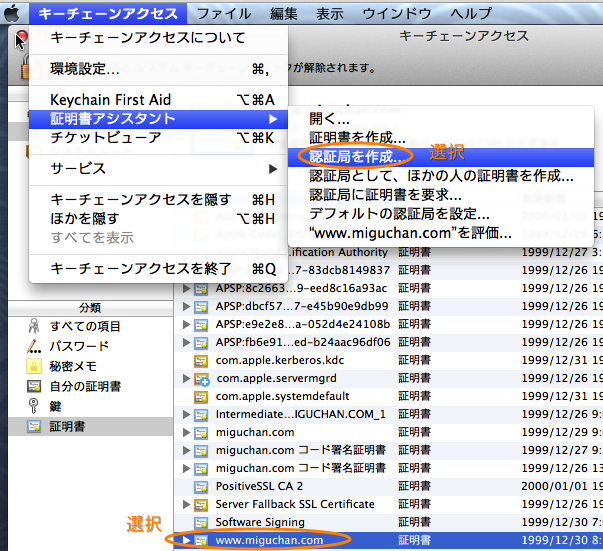The image size is (603, 551).
Task: Click certificate icon of APSP:fb6e91 row
Action: click(201, 343)
